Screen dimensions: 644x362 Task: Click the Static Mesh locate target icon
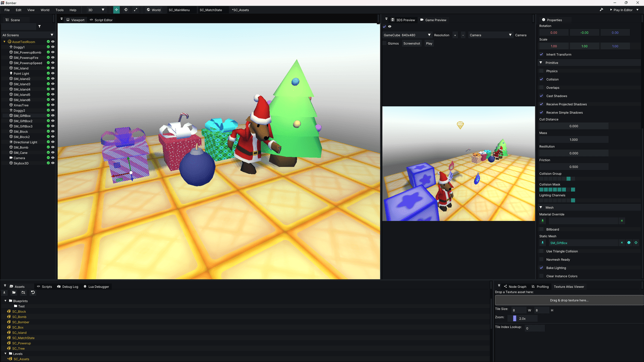point(636,243)
